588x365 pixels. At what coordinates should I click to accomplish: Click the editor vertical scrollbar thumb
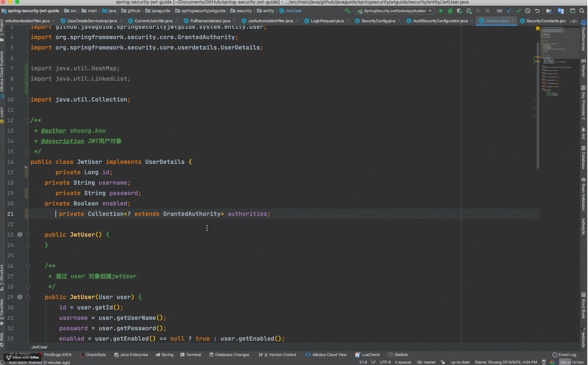[x=538, y=105]
